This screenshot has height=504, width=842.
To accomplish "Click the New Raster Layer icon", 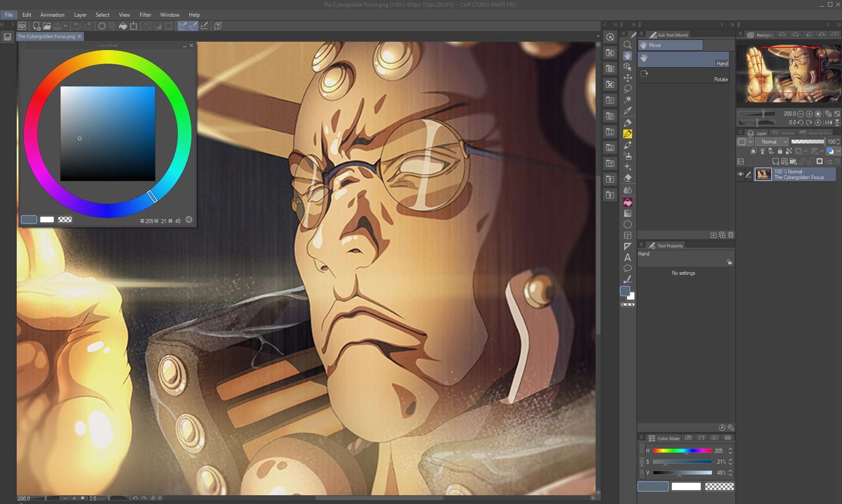I will pyautogui.click(x=775, y=162).
